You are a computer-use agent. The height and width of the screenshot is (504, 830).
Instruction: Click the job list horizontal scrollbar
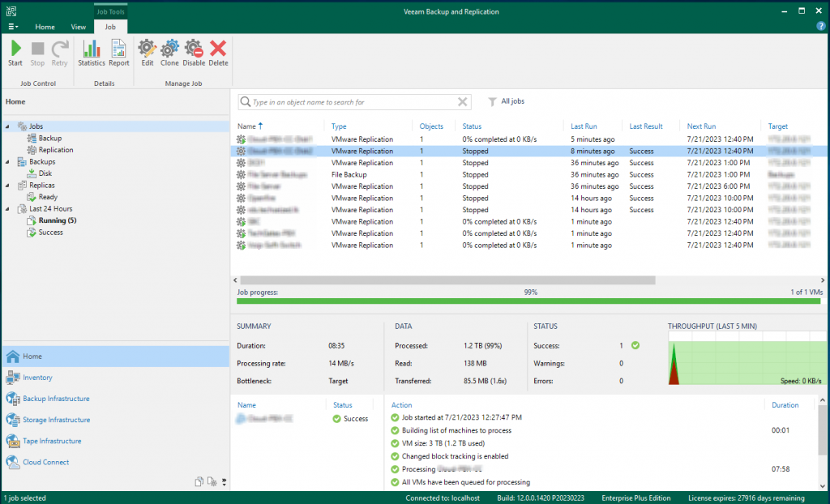(446, 280)
